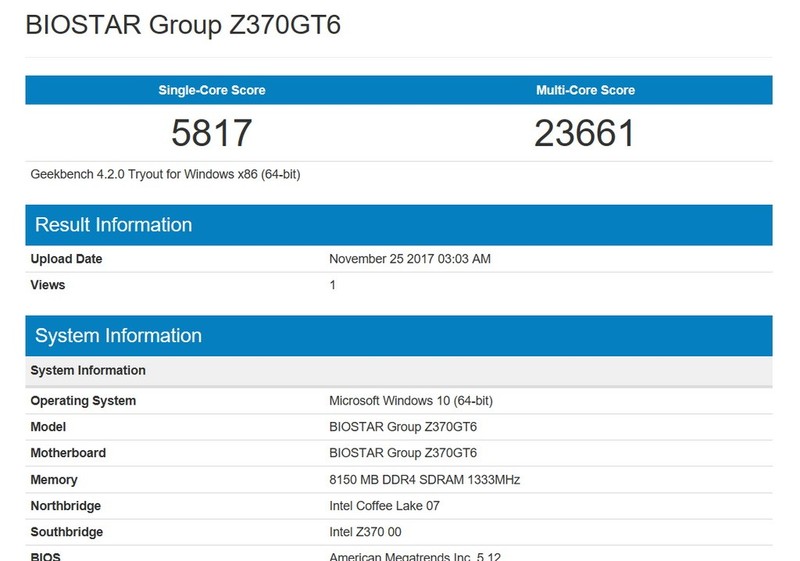The height and width of the screenshot is (561, 800).
Task: Click the Southbridge label
Action: click(x=67, y=532)
